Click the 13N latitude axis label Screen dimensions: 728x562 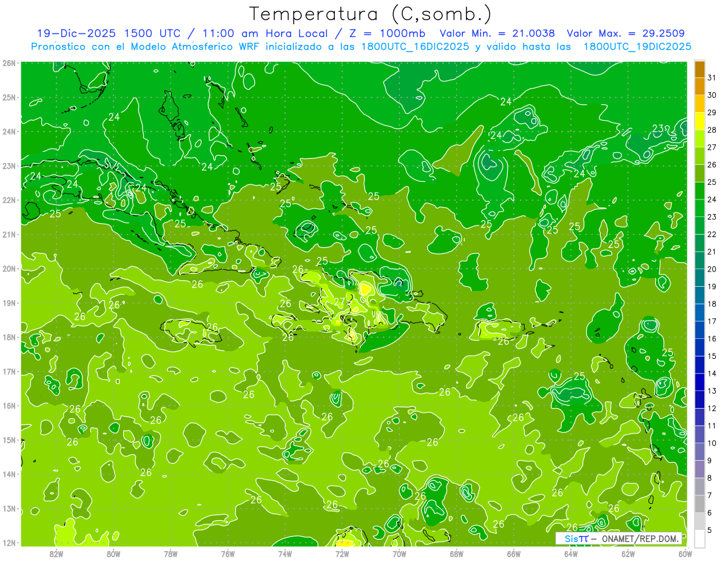tap(9, 509)
